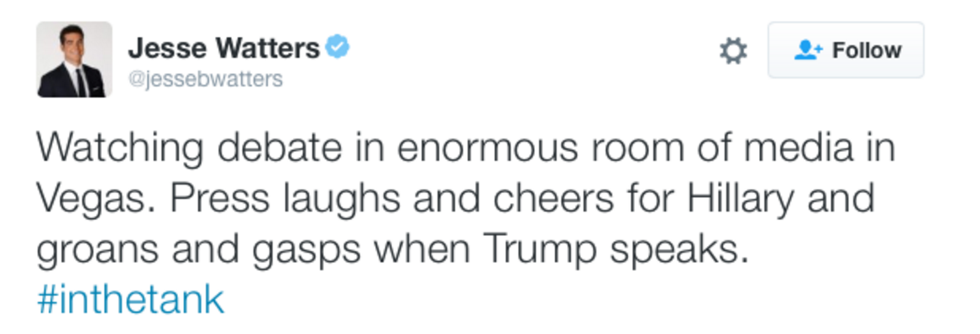Open Jesse Watters' profile picture

(x=75, y=60)
